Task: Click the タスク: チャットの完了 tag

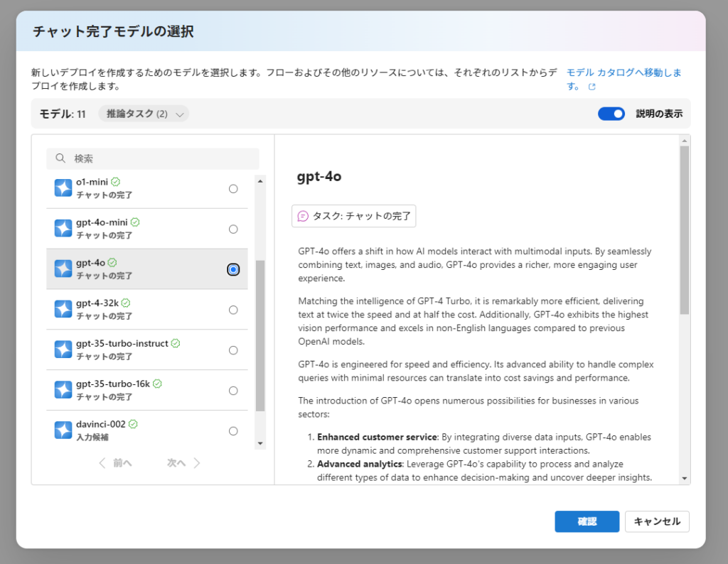Action: [x=354, y=216]
